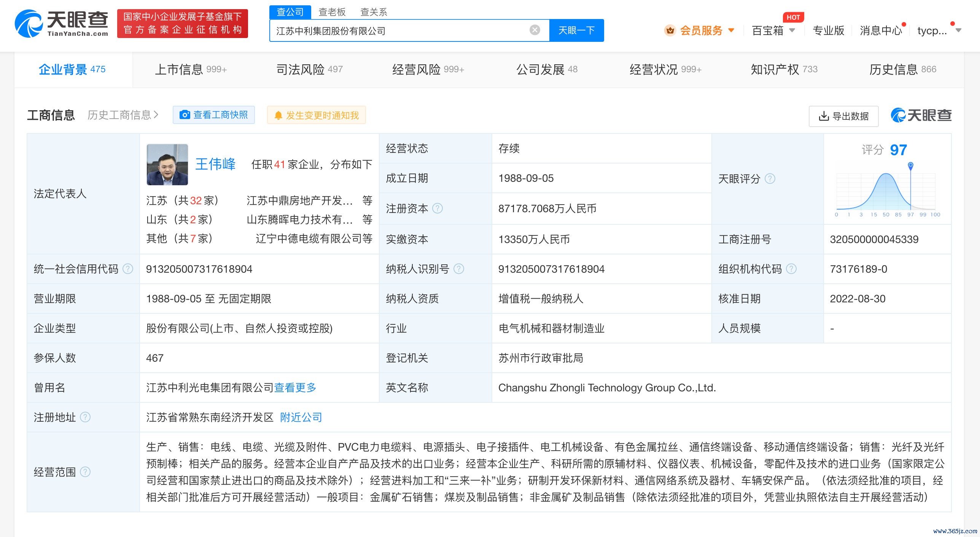This screenshot has width=980, height=537.
Task: Click English name Changshu Zhongli Technology Group
Action: [607, 388]
